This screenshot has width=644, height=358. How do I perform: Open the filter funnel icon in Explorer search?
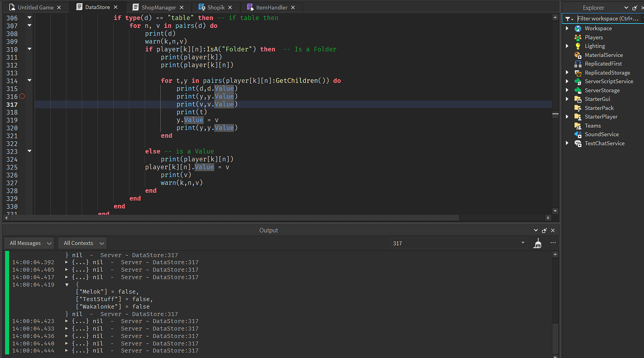coord(568,19)
